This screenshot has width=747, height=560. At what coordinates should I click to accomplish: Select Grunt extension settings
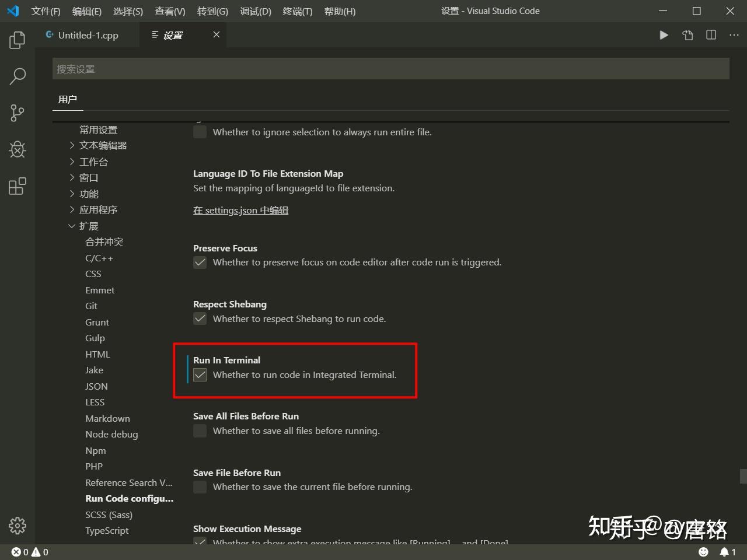97,322
